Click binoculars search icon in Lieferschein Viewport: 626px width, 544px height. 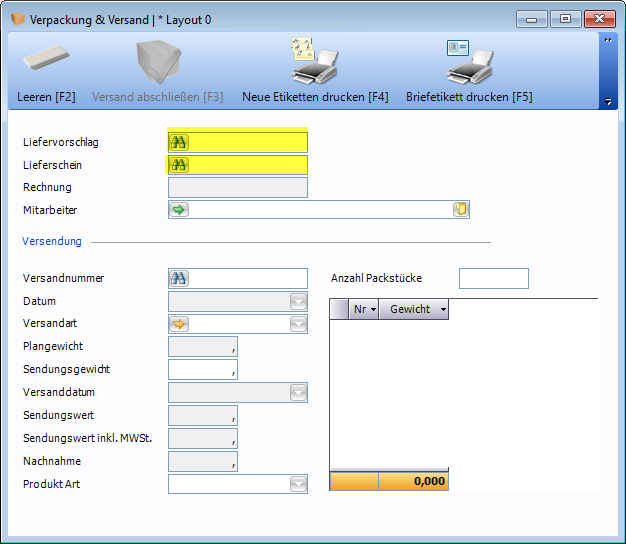pos(179,165)
